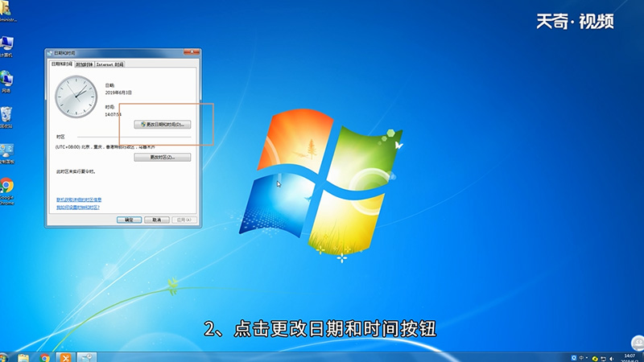Open Google Chrome desktop shortcut
Image resolution: width=644 pixels, height=362 pixels.
coord(6,191)
